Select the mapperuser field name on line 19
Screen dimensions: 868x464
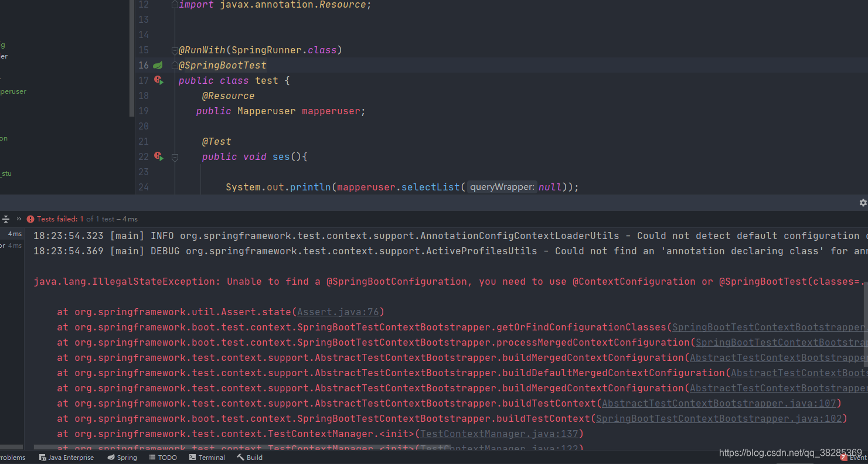331,111
